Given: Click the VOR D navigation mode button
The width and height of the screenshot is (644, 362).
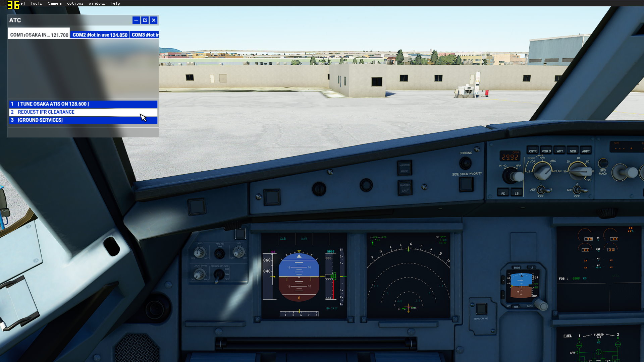Looking at the screenshot, I should click(x=546, y=151).
